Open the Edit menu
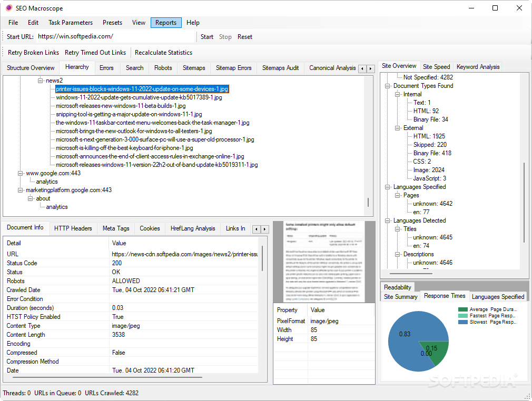532x401 pixels. pos(33,23)
